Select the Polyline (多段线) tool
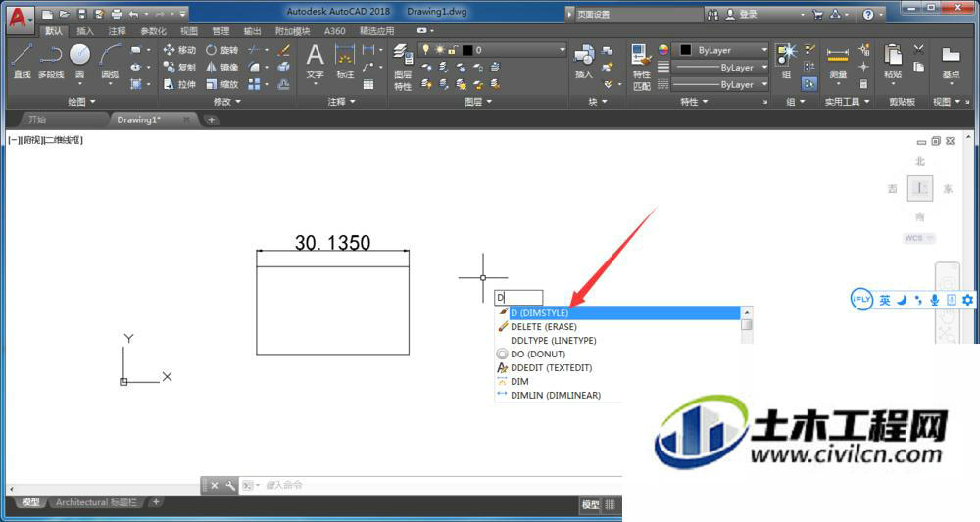The height and width of the screenshot is (522, 980). 51,61
